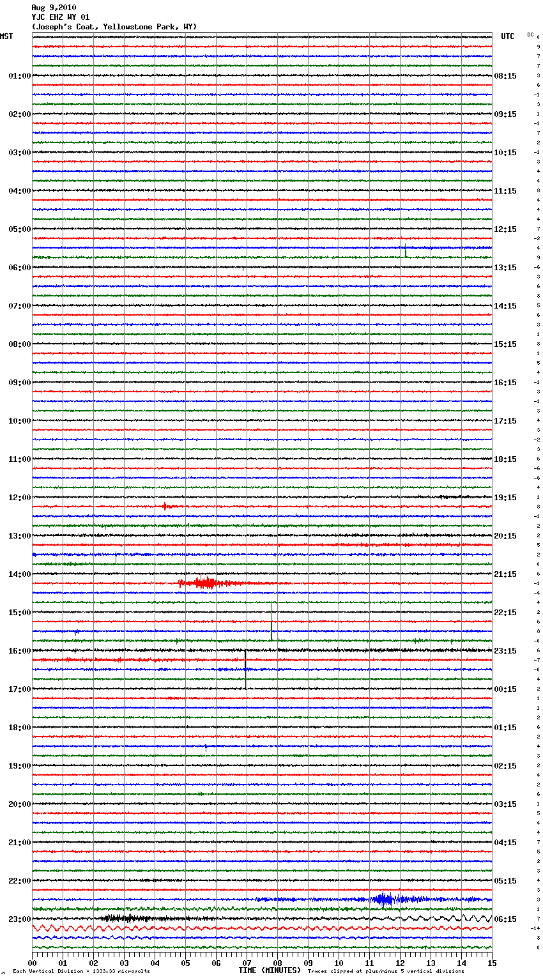Select the 23:00 MST time label
This screenshot has height=980, width=543.
coord(20,919)
